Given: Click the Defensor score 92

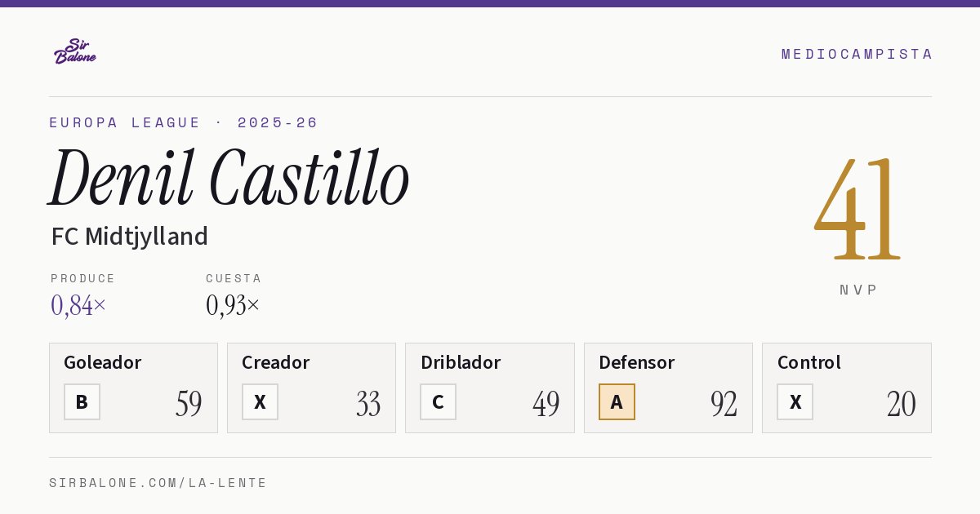Looking at the screenshot, I should pos(724,403).
